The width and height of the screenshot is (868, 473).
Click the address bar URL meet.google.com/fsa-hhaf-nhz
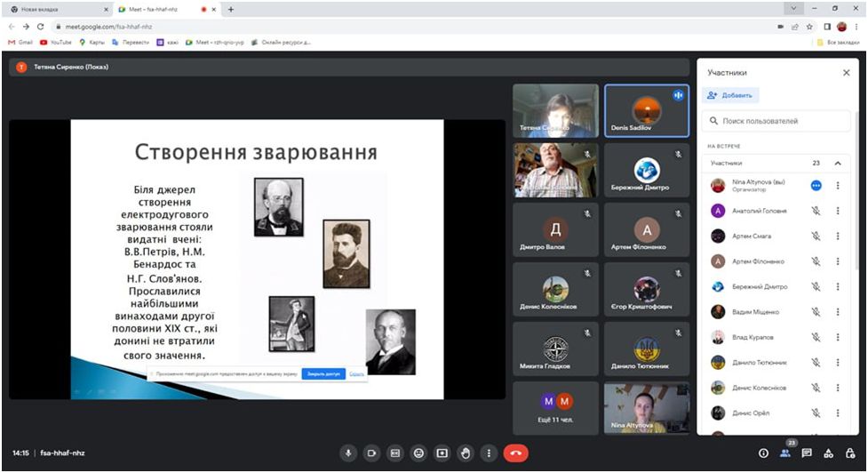tap(108, 27)
